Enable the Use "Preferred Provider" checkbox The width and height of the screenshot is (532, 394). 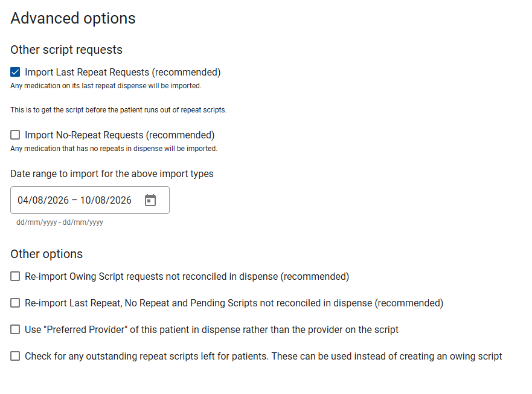point(15,329)
